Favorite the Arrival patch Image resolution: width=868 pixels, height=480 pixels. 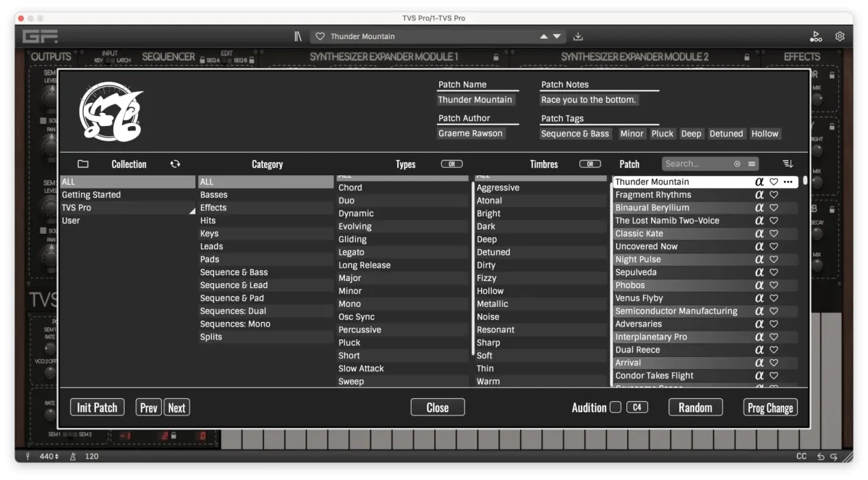pos(773,363)
